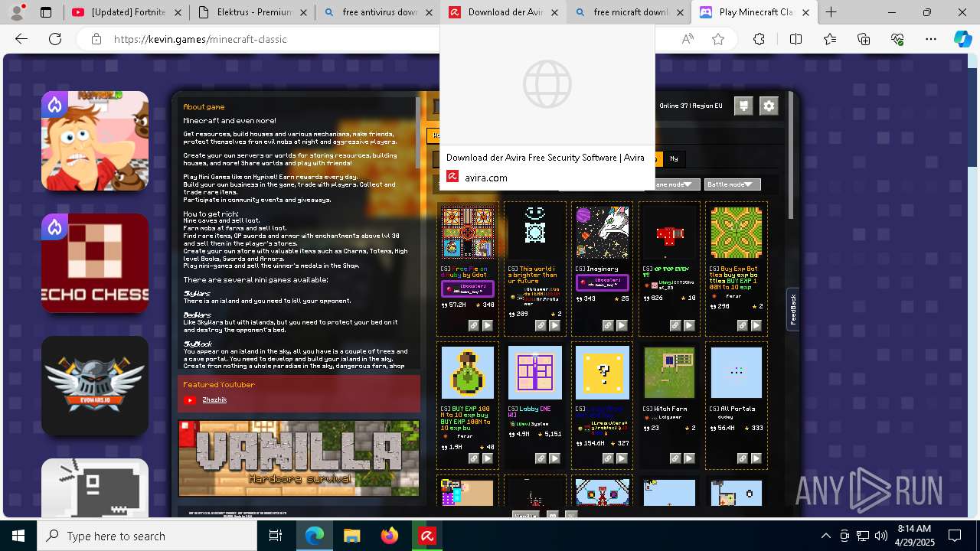Viewport: 980px width, 551px height.
Task: Launch Firefox from the taskbar
Action: [390, 536]
